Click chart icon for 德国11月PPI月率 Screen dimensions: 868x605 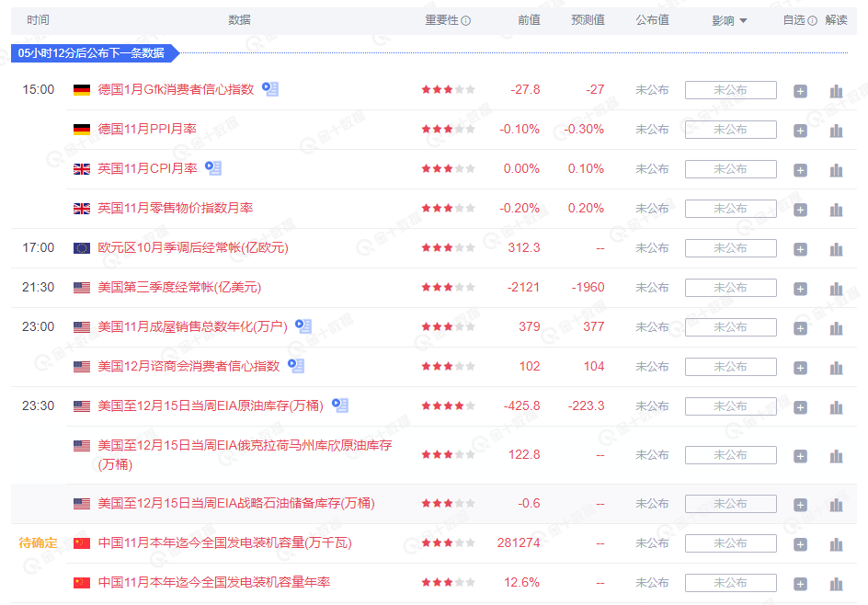coord(835,129)
